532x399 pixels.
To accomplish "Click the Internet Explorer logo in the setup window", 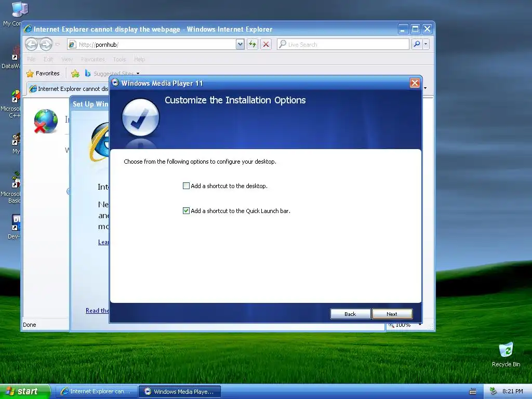I will 99,142.
